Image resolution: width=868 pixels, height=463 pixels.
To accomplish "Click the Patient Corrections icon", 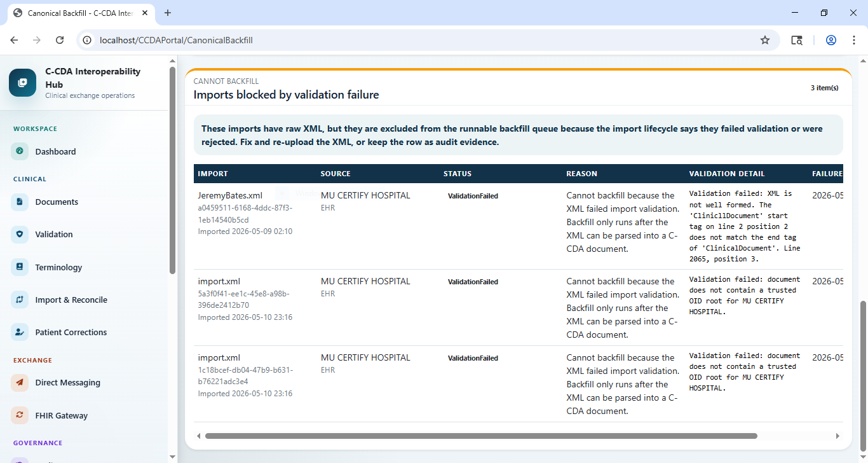I will point(20,332).
